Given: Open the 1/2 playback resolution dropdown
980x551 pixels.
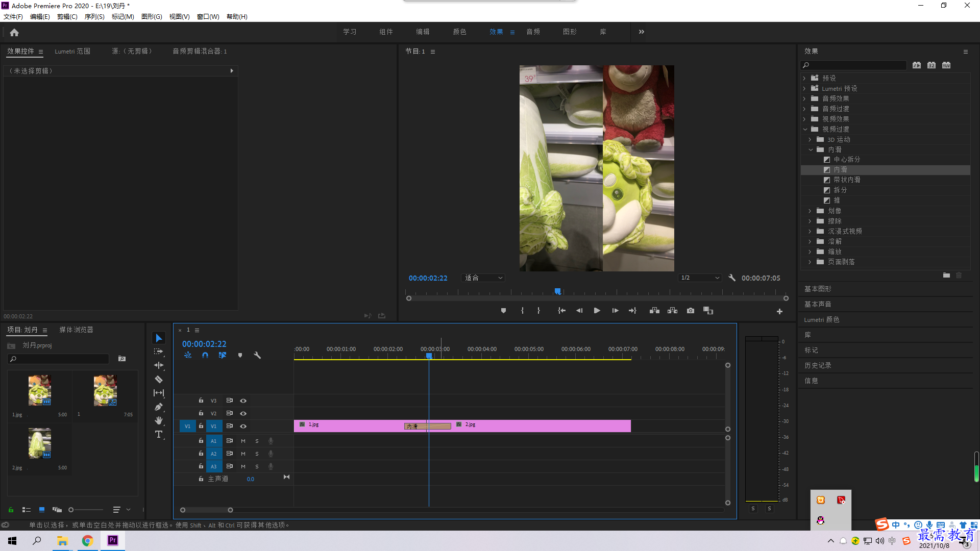Looking at the screenshot, I should point(700,278).
